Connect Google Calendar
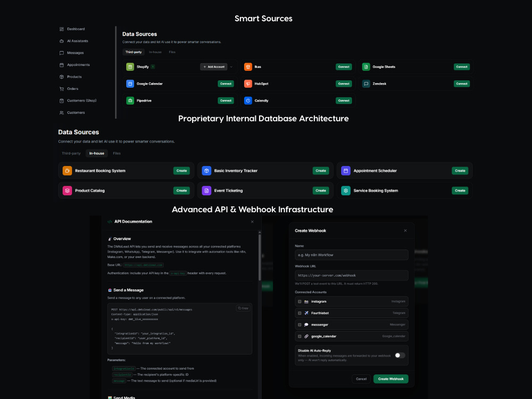This screenshot has height=399, width=532. pyautogui.click(x=226, y=84)
